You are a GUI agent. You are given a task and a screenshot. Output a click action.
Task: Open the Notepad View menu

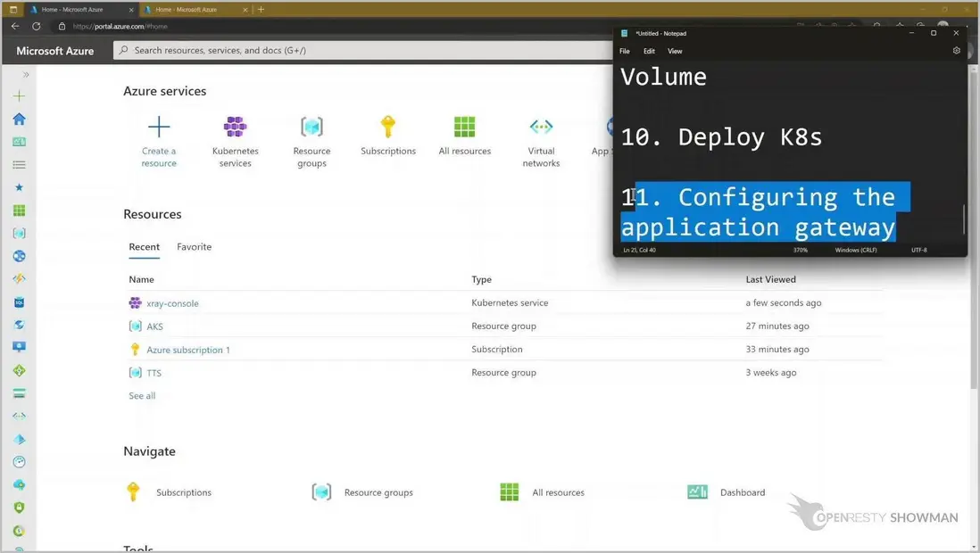coord(675,51)
